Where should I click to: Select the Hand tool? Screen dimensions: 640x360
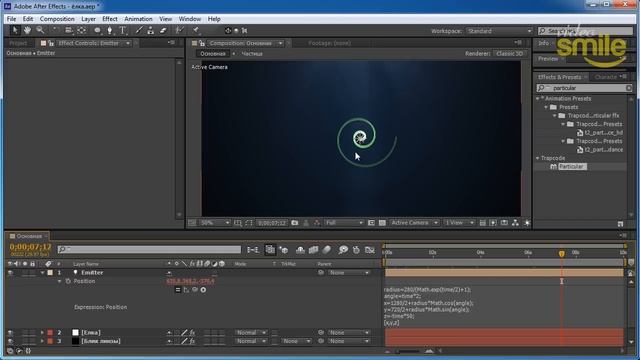[x=27, y=30]
